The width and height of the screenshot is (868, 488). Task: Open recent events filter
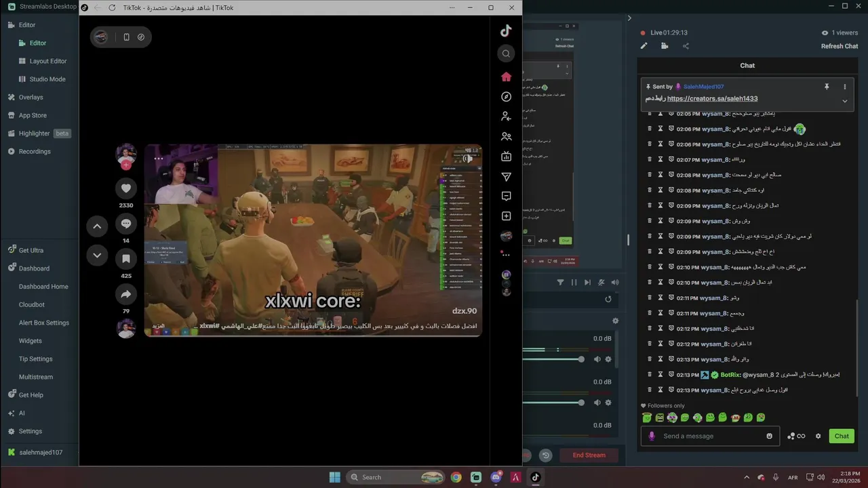click(561, 282)
